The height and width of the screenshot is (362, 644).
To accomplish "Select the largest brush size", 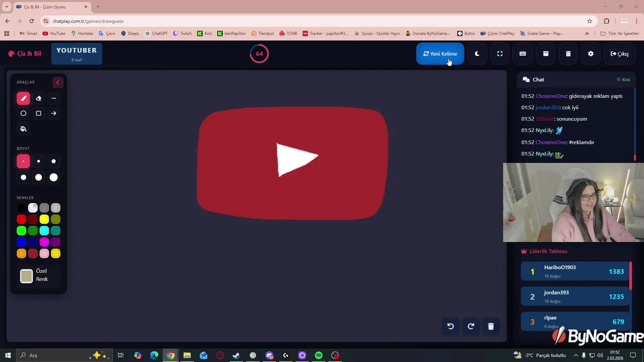I will 54,177.
